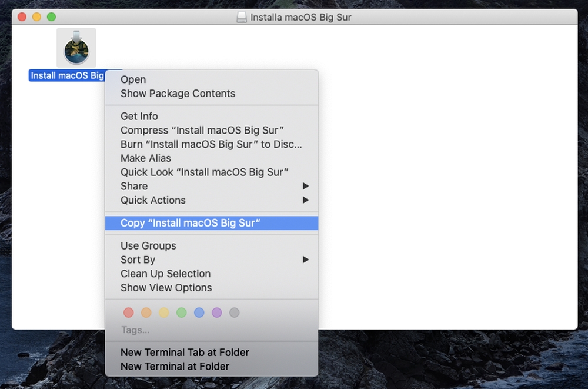Apply the yellow tag color
This screenshot has width=588, height=389.
tap(164, 312)
